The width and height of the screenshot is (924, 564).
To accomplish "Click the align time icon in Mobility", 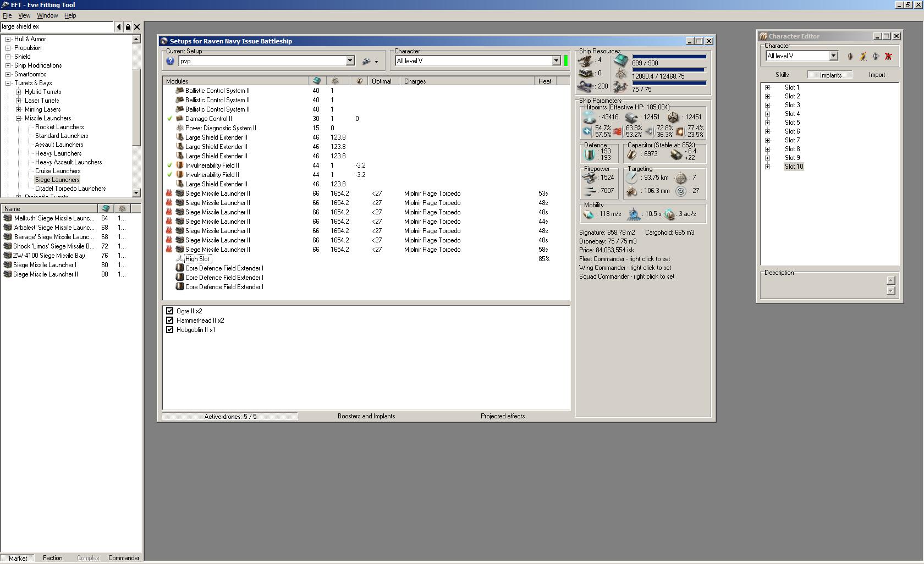I will click(634, 214).
